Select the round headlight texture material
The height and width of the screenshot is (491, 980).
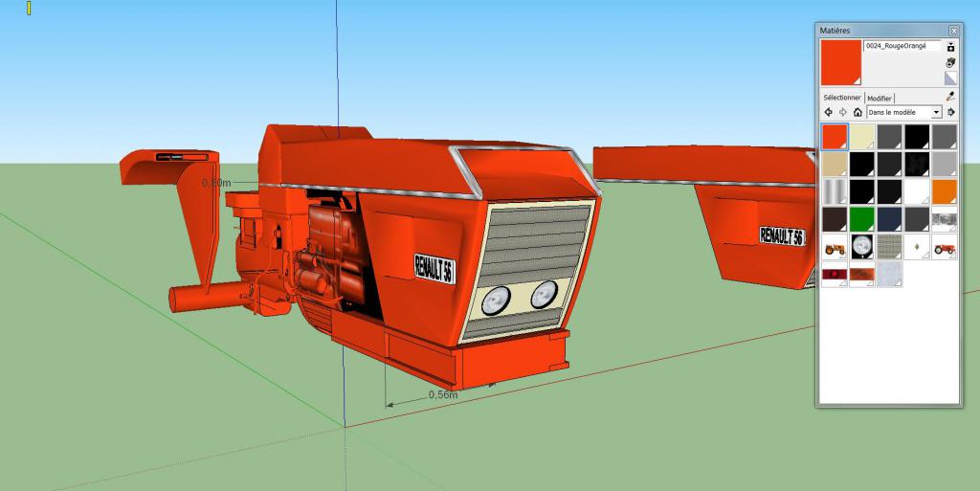pyautogui.click(x=862, y=247)
